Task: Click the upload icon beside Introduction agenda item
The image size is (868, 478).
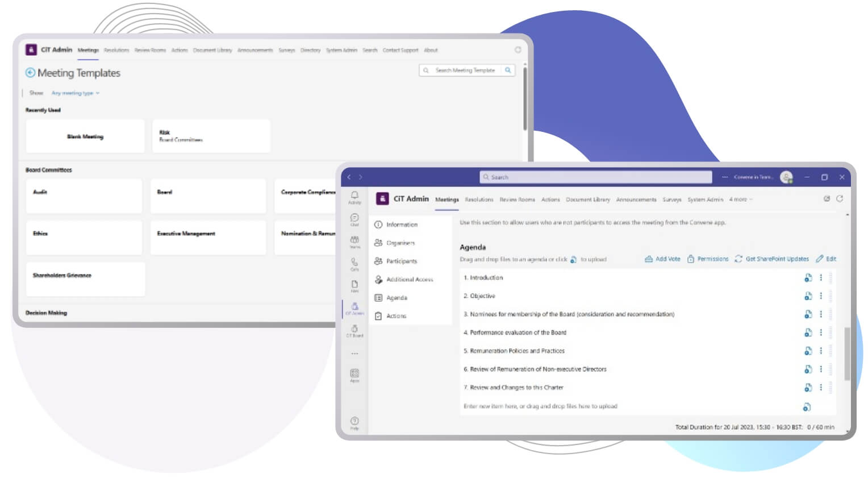Action: coord(808,278)
